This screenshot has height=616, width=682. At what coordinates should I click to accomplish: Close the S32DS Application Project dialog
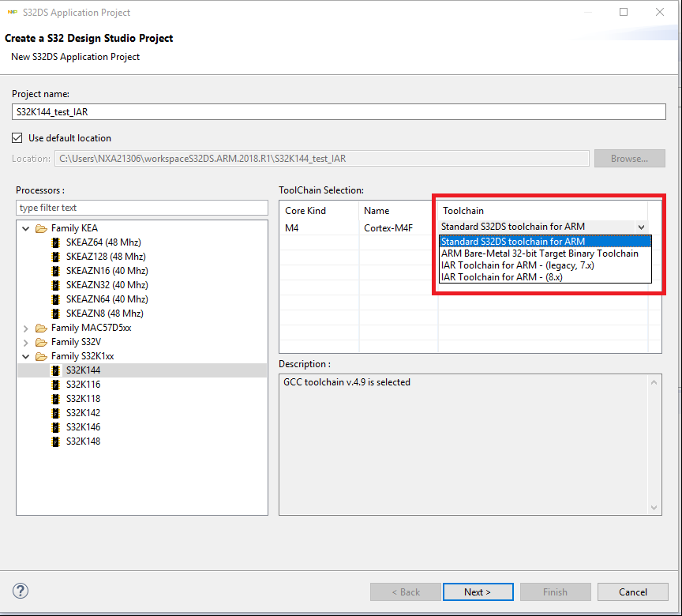tap(660, 12)
